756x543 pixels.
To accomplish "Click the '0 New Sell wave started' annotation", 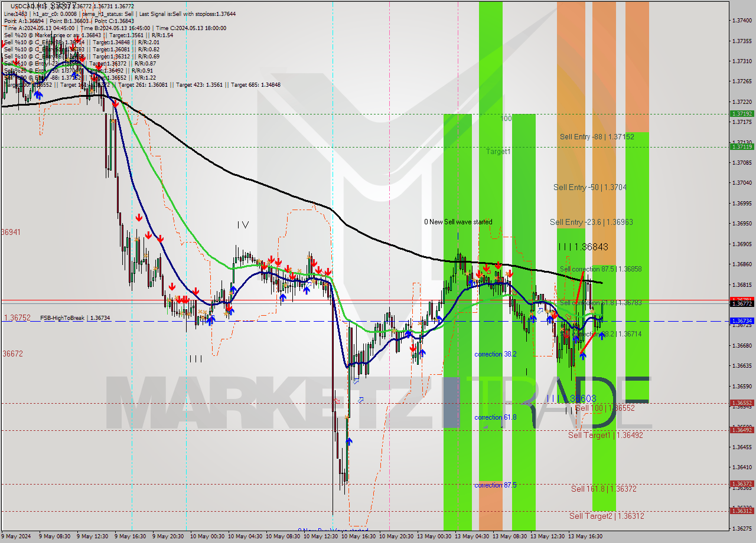I will tap(458, 223).
